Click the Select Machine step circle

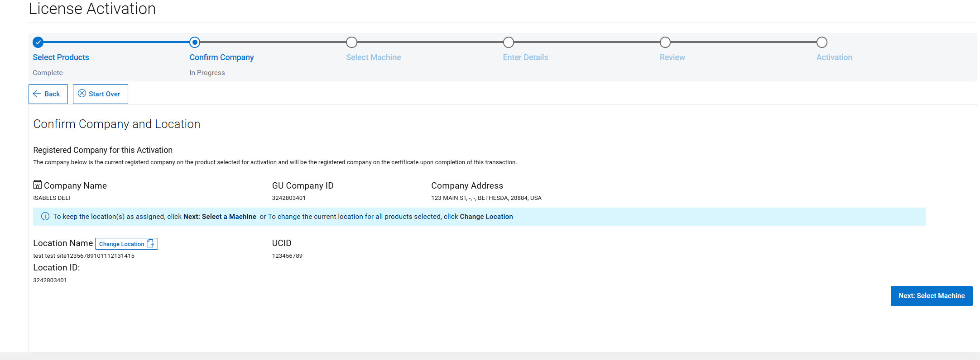click(351, 43)
